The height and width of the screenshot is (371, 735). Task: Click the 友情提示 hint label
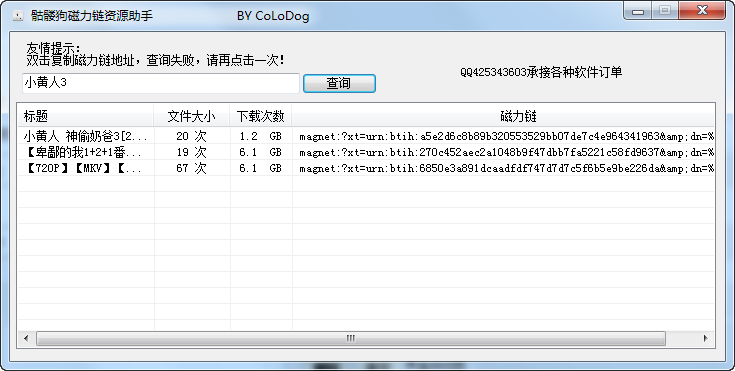(53, 48)
